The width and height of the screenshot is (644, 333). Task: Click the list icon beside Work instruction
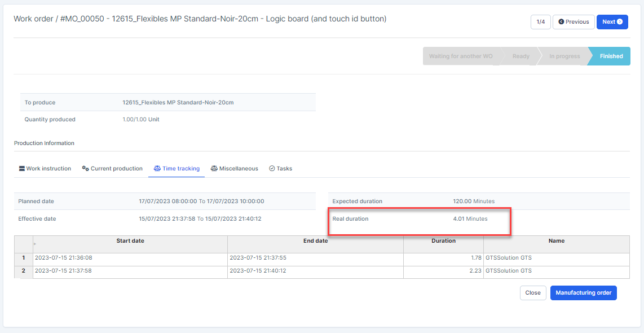click(22, 169)
